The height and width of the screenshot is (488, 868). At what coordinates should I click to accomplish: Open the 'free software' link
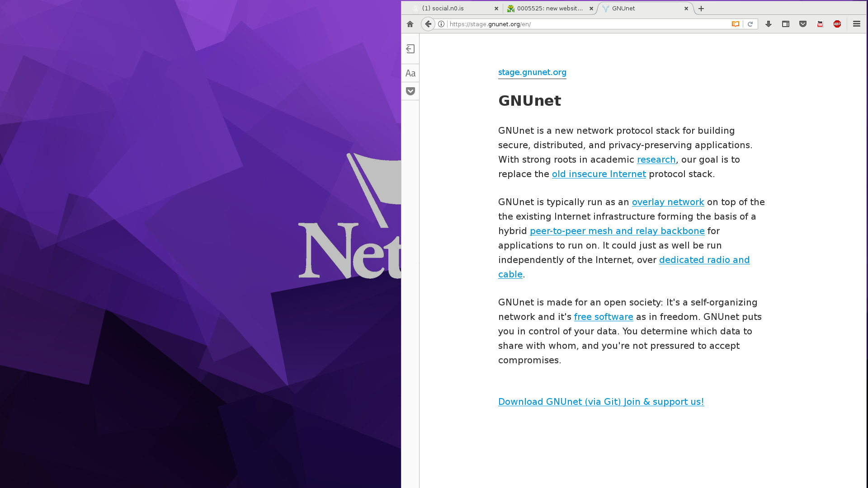click(603, 317)
